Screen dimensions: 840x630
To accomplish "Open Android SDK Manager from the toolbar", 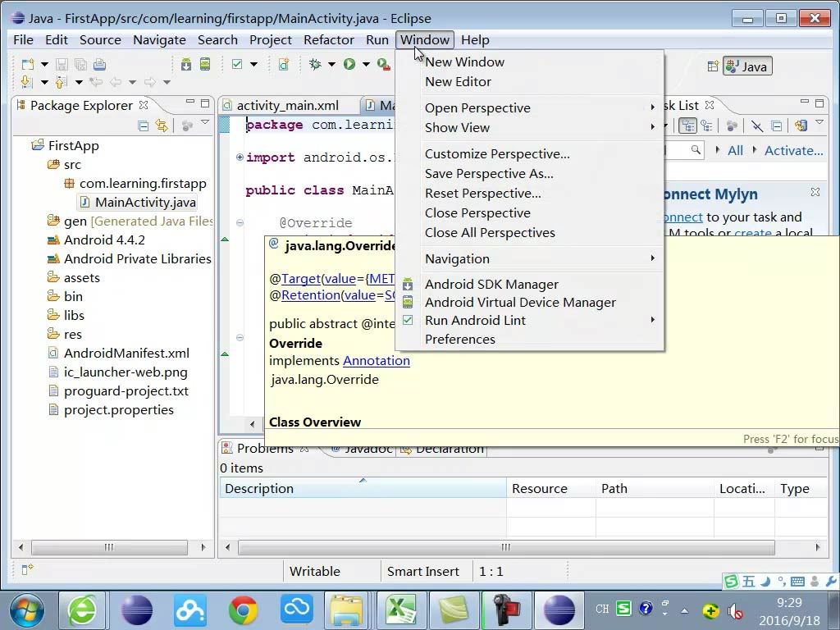I will [186, 65].
